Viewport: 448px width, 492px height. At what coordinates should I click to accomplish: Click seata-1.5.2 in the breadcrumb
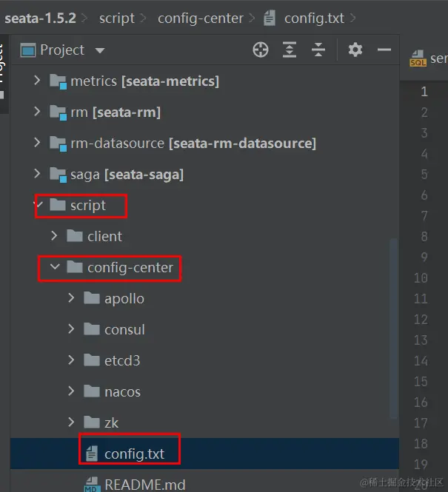[40, 18]
